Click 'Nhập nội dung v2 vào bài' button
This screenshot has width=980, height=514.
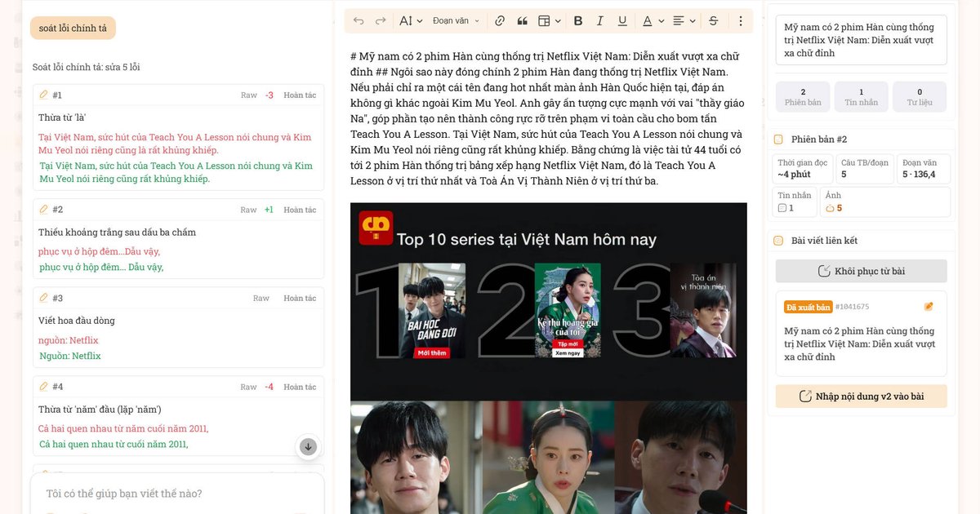861,397
